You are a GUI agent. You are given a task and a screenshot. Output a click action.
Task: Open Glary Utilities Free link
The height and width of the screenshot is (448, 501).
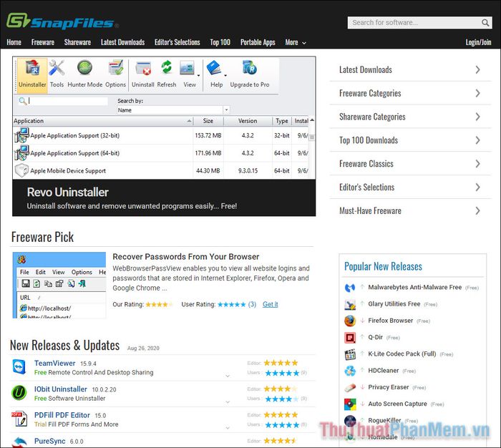394,304
